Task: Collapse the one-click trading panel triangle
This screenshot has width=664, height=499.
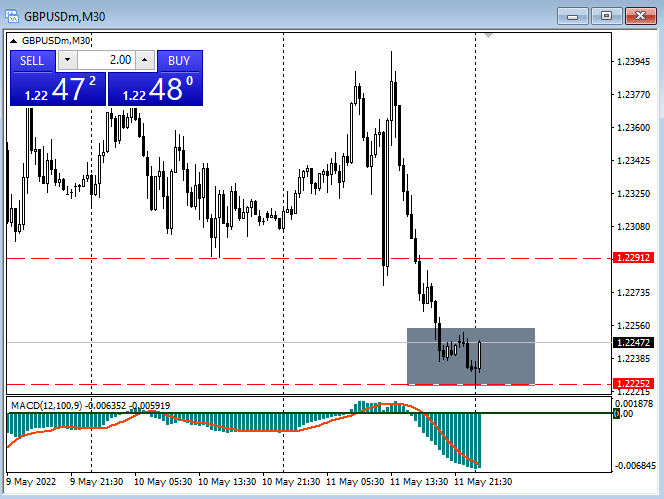Action: (13, 41)
